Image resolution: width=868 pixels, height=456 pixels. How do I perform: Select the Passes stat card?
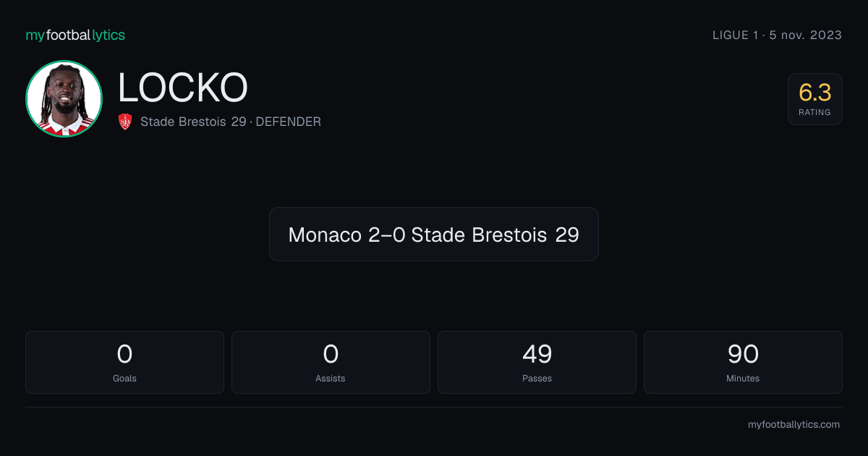pos(537,362)
